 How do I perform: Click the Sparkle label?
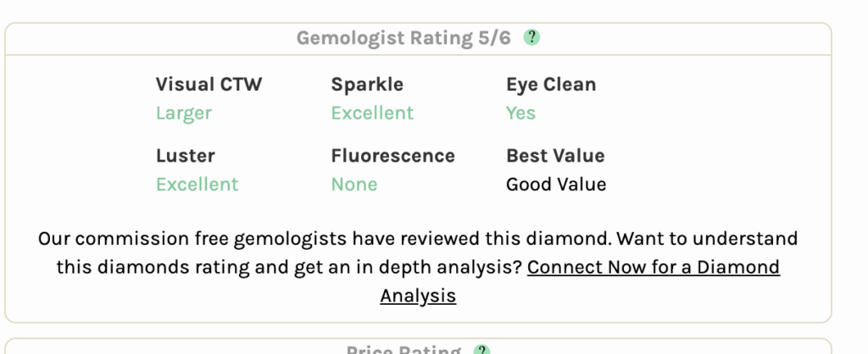click(x=367, y=85)
